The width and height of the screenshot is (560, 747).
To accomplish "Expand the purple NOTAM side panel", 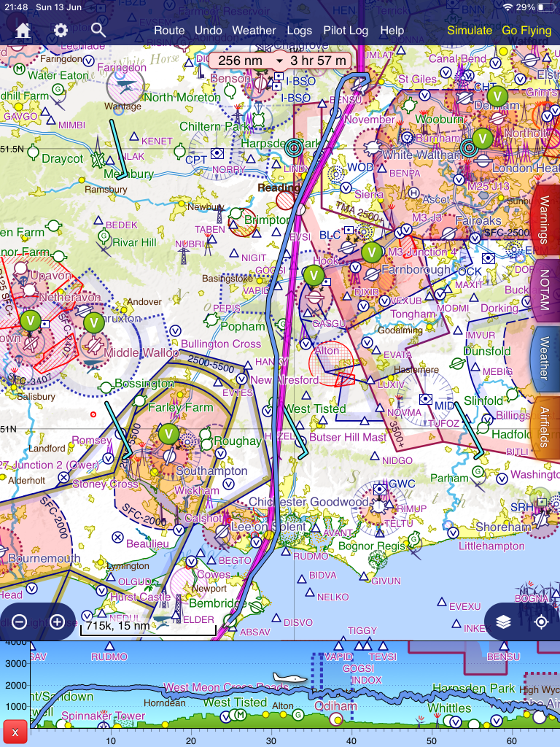I will (545, 290).
